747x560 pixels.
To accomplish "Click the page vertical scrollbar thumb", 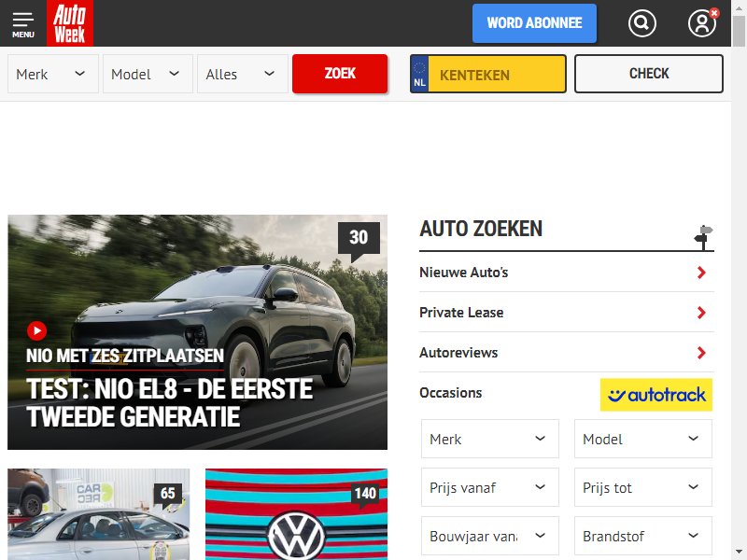I will [739, 31].
